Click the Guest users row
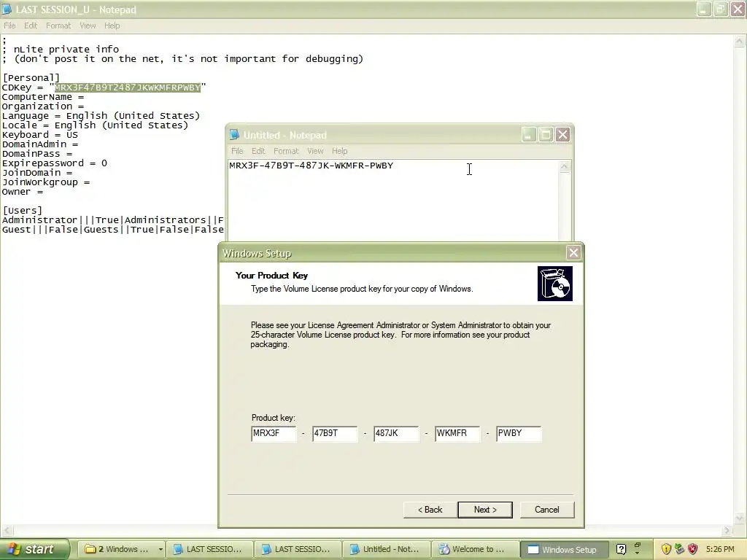This screenshot has width=747, height=560. [x=113, y=230]
